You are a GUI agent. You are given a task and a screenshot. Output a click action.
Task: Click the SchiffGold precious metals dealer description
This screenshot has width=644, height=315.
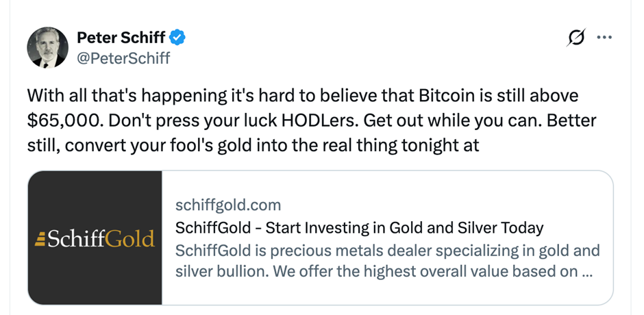[x=387, y=261]
